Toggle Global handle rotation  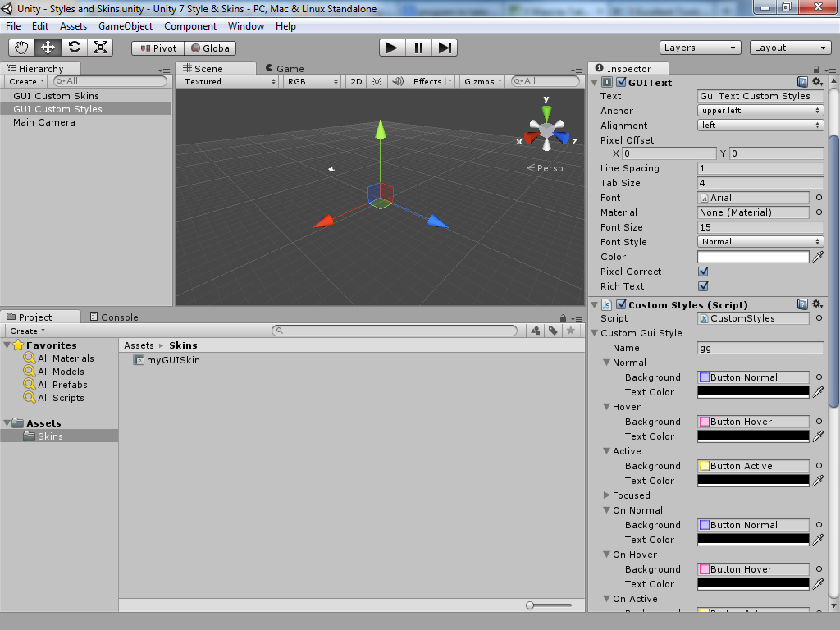211,48
